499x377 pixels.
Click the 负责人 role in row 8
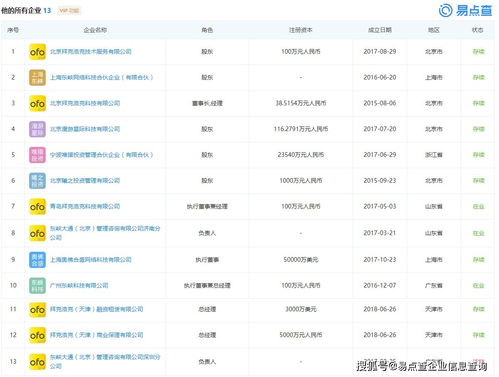(x=207, y=233)
